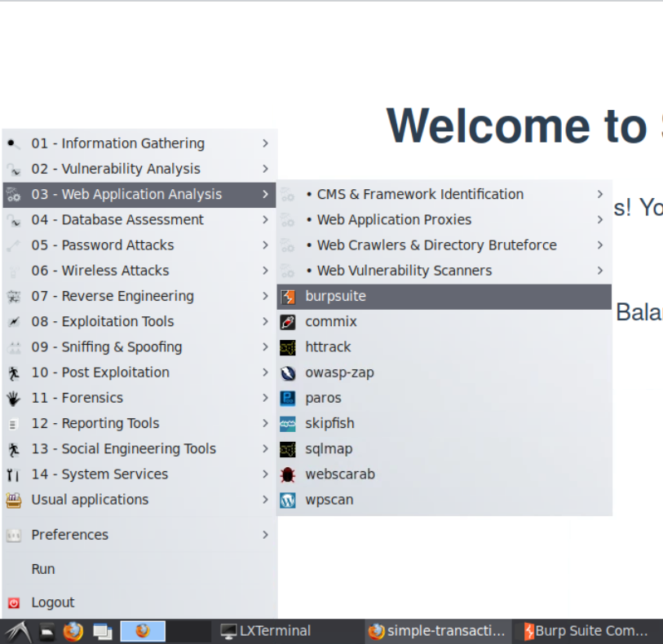This screenshot has width=663, height=644.
Task: Expand 06 - Wireless Attacks category
Action: coord(139,271)
